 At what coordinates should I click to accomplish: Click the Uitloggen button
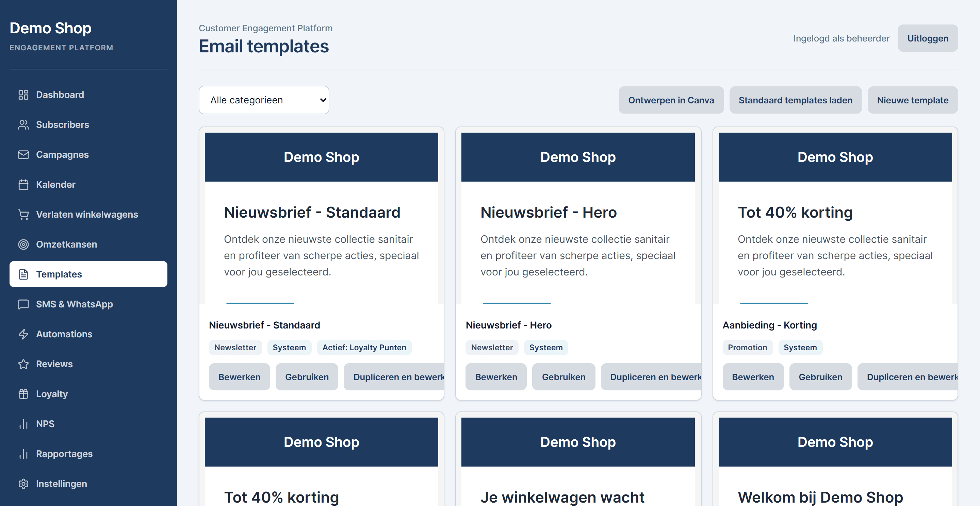pos(928,38)
